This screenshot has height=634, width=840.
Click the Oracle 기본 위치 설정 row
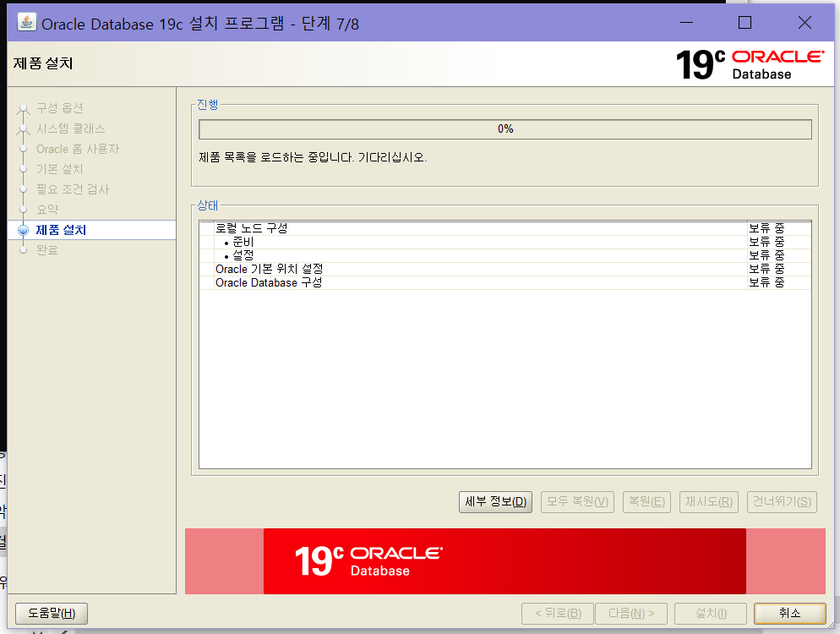505,269
